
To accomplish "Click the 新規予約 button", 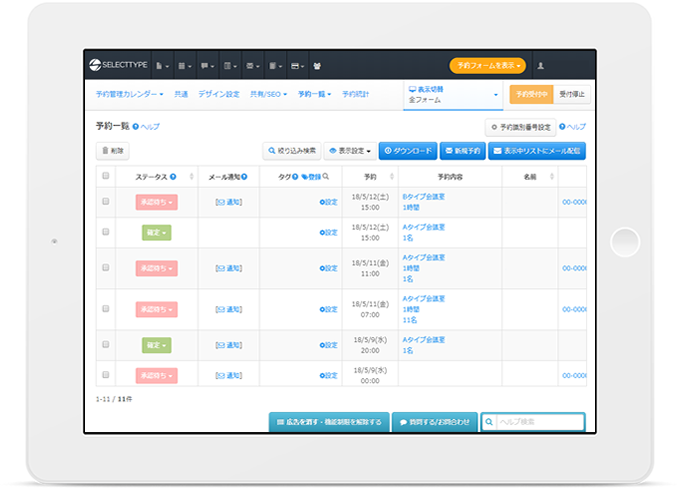I will tap(462, 151).
